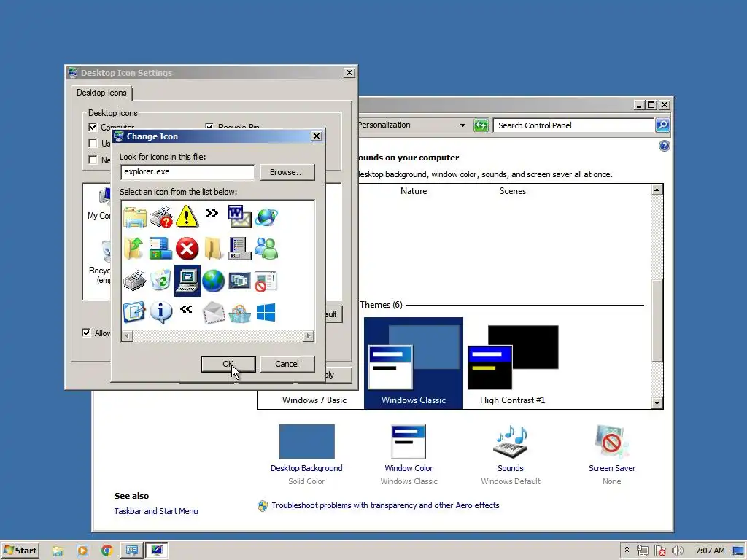The height and width of the screenshot is (560, 747).
Task: Select the two users people icon
Action: (x=266, y=249)
